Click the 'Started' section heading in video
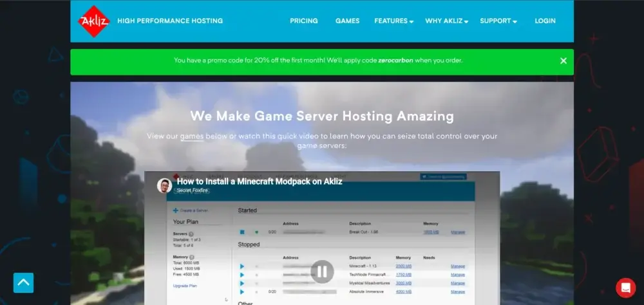 (x=247, y=210)
